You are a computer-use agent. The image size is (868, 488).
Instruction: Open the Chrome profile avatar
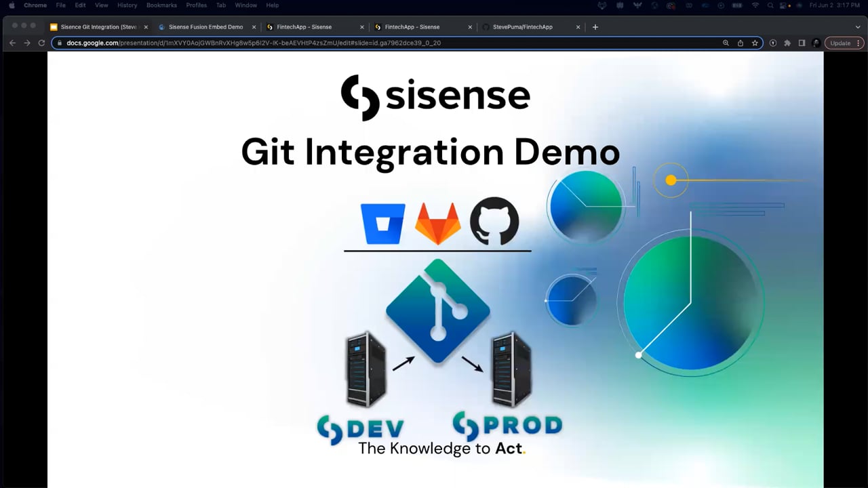pos(816,43)
